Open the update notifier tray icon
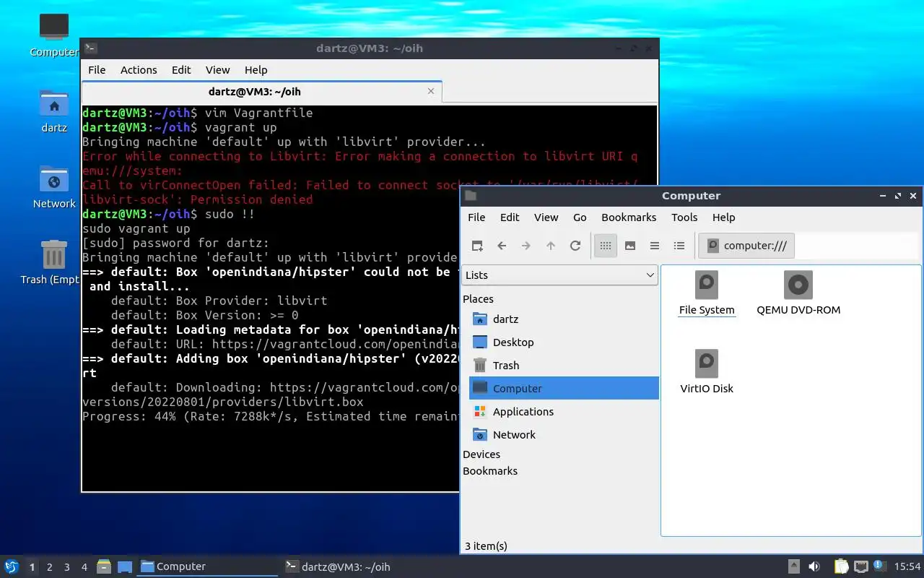The height and width of the screenshot is (578, 924). (x=879, y=566)
